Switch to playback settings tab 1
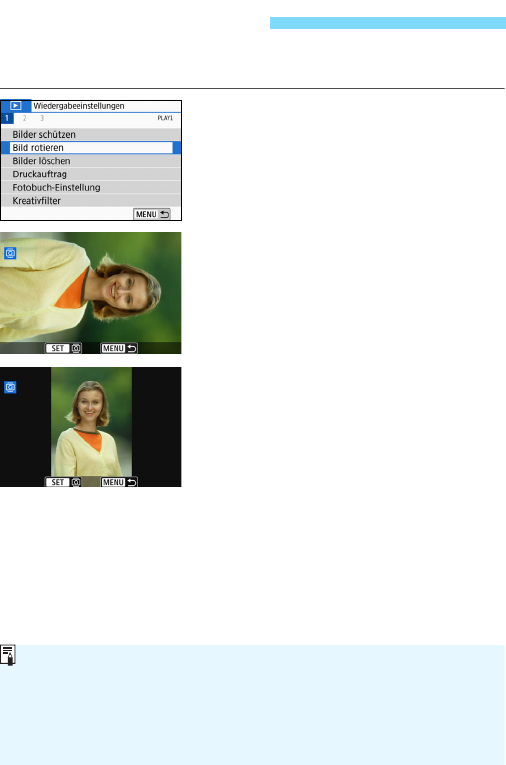Image resolution: width=506 pixels, height=765 pixels. 7,118
